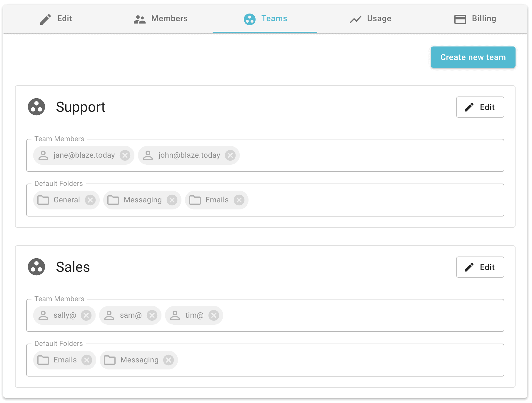Delete Messaging folder chip in Support
Image resolution: width=532 pixels, height=403 pixels.
pos(172,200)
